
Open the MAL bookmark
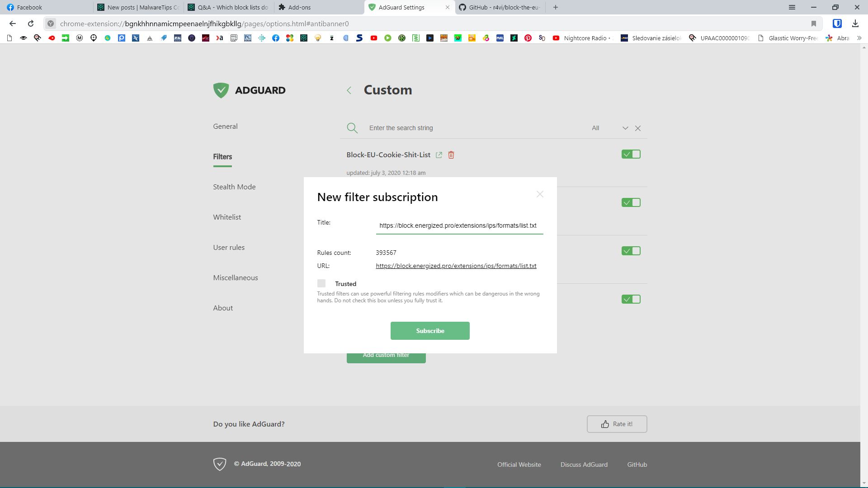click(x=500, y=38)
